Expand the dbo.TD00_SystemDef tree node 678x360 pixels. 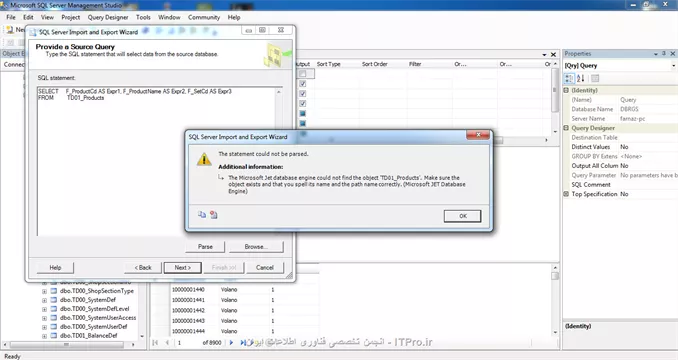click(x=44, y=300)
